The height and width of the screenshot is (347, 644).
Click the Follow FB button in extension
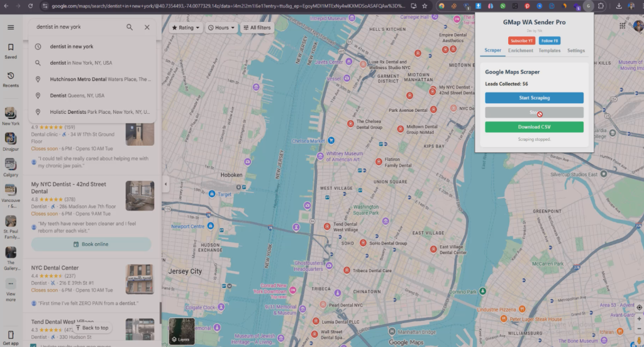coord(550,41)
